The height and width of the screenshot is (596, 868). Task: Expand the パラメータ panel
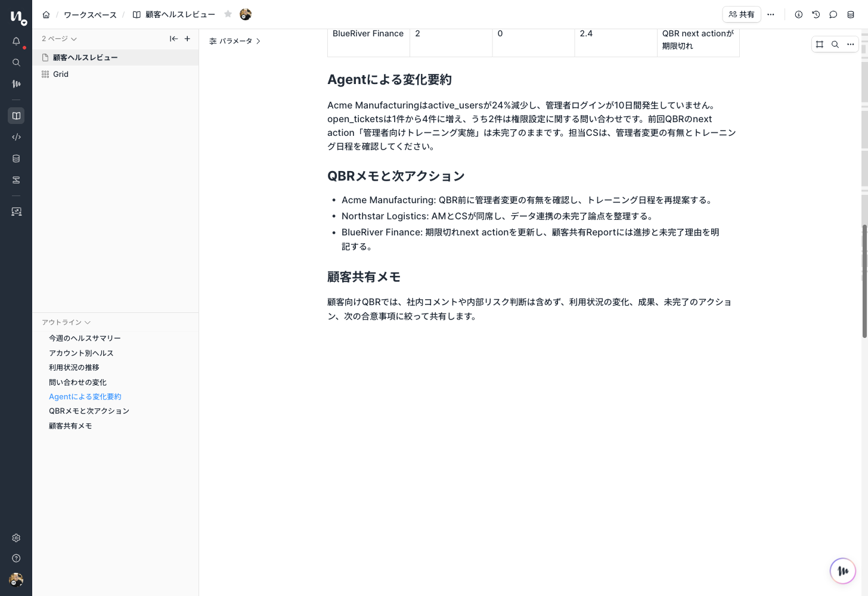click(235, 41)
